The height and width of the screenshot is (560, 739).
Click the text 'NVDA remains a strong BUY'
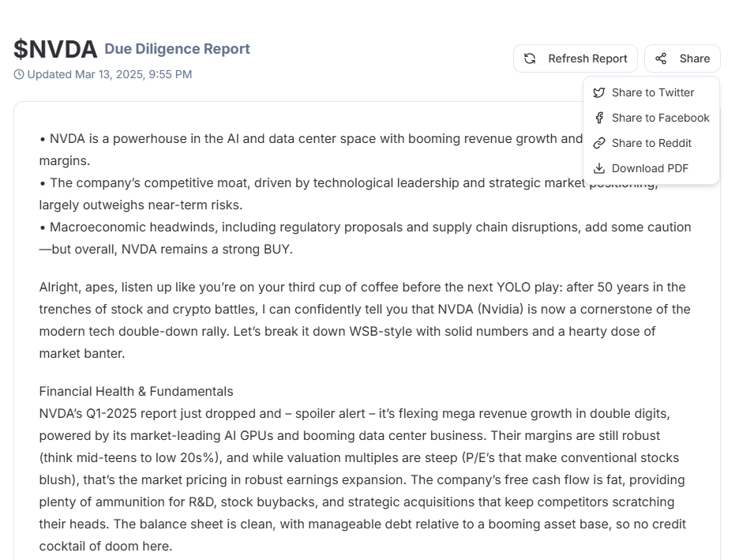pos(206,249)
